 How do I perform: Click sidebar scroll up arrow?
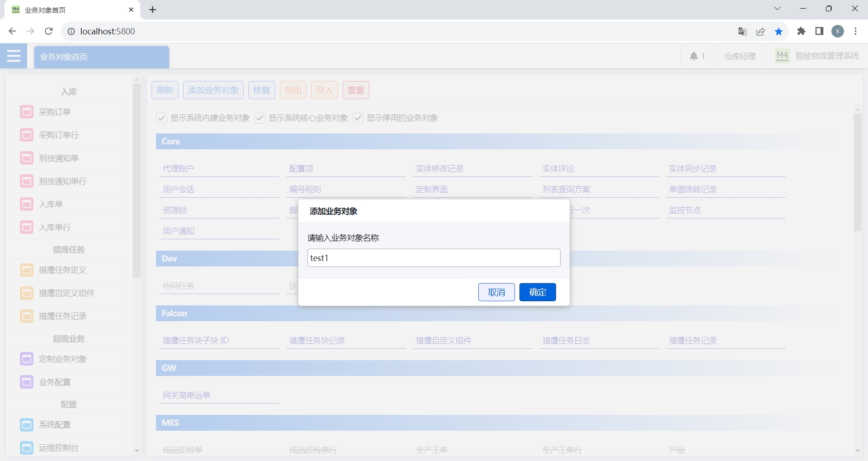coord(137,80)
